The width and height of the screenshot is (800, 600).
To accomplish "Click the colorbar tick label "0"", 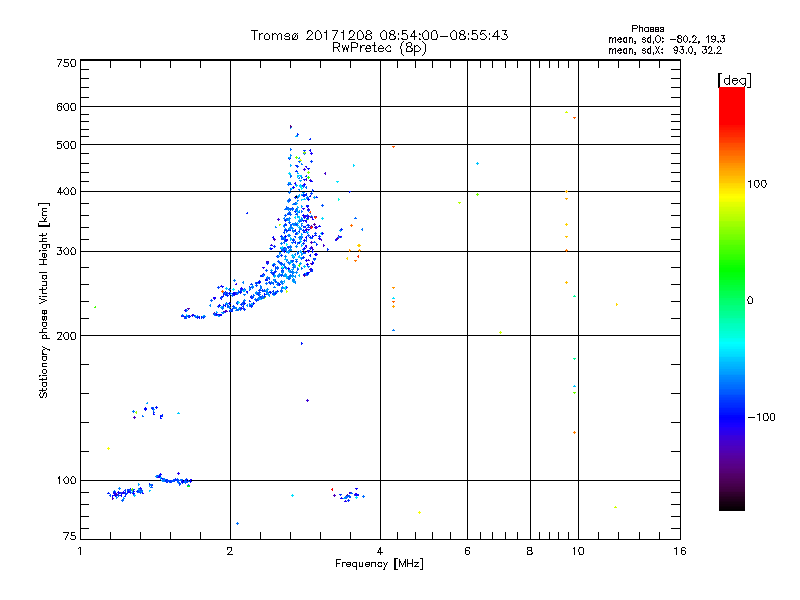I will point(750,301).
